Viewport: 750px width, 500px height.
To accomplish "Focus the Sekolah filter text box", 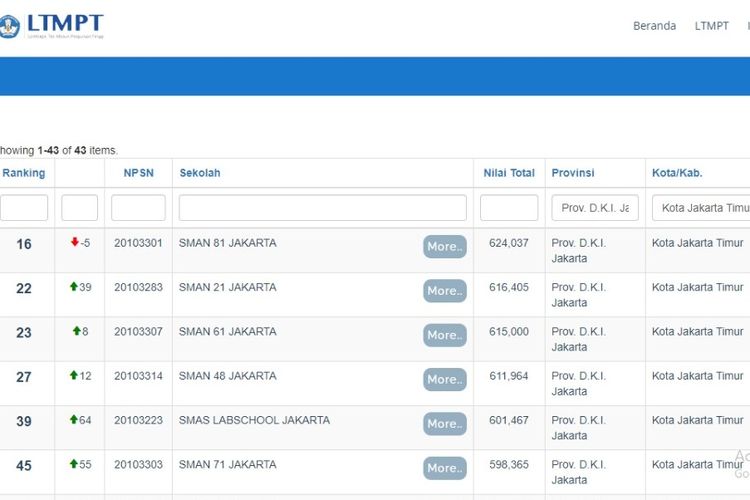I will coord(322,208).
